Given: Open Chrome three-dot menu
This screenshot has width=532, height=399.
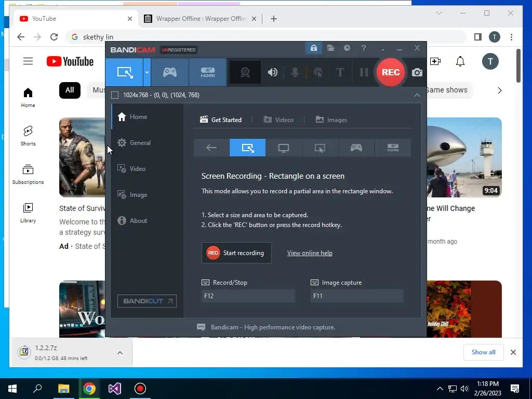Looking at the screenshot, I should tap(511, 37).
